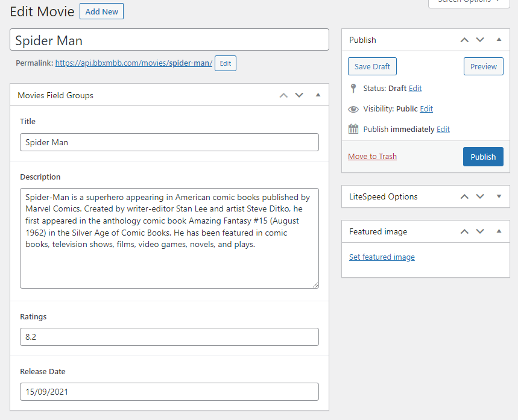Click the 'Description' field label
This screenshot has width=518, height=420.
[x=40, y=177]
